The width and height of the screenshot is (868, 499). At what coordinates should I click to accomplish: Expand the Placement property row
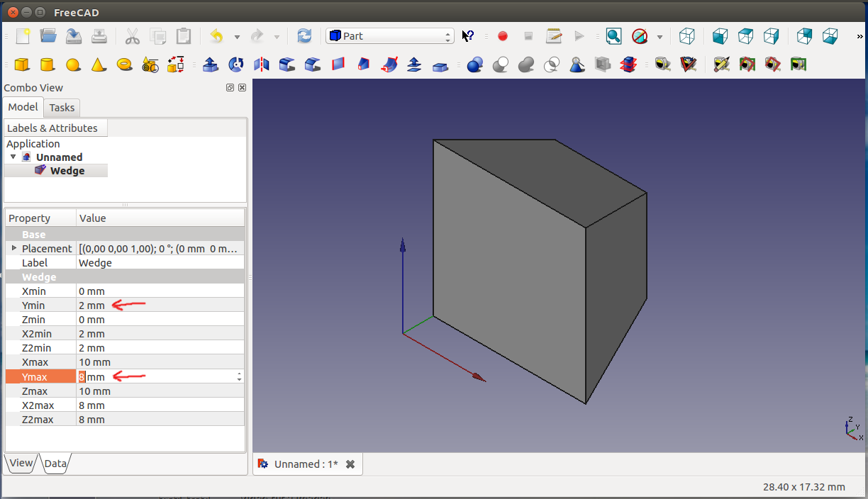pyautogui.click(x=13, y=248)
